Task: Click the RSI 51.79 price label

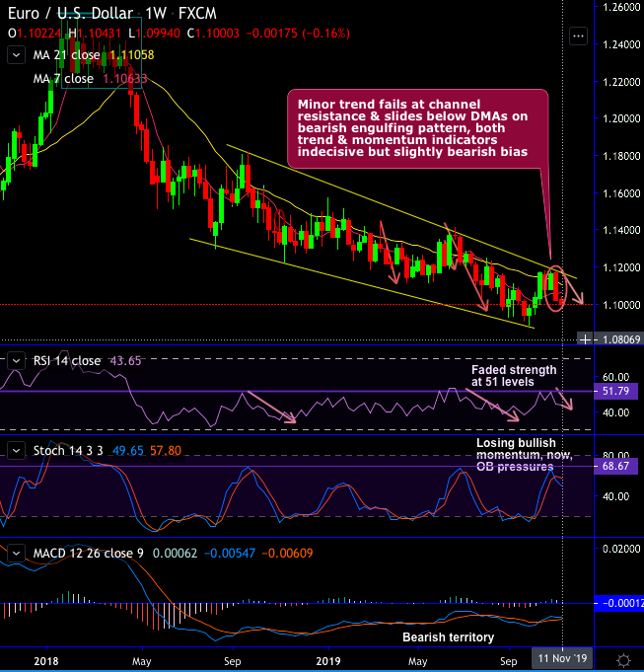Action: coord(615,392)
